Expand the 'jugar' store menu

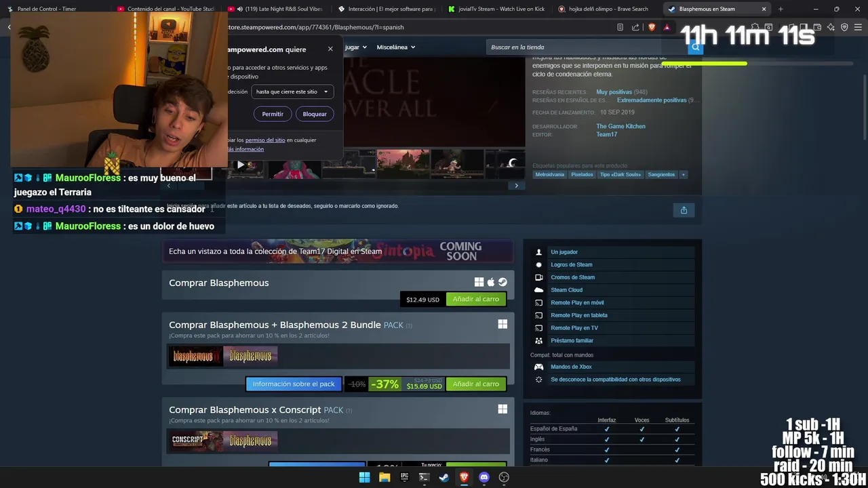(355, 47)
